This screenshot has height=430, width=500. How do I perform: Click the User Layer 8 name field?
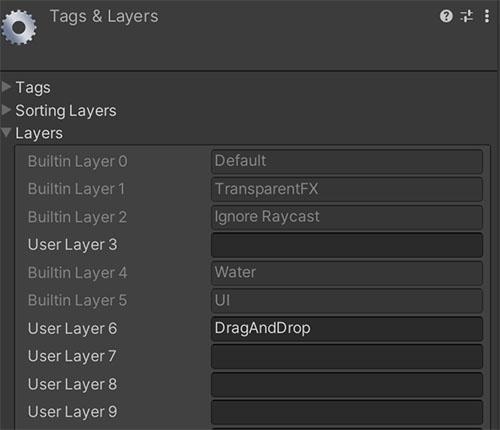coord(347,385)
